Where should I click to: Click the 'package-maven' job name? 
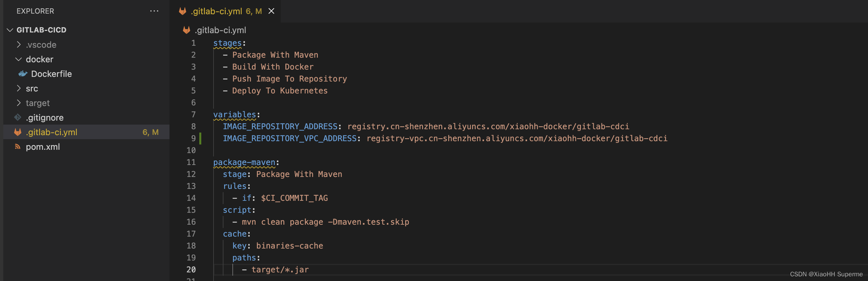(244, 162)
